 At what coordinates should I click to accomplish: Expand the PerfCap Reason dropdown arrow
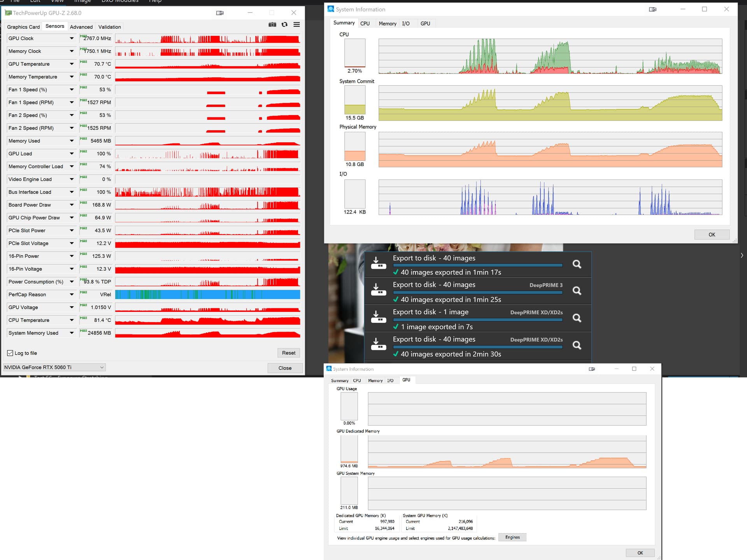pyautogui.click(x=72, y=295)
